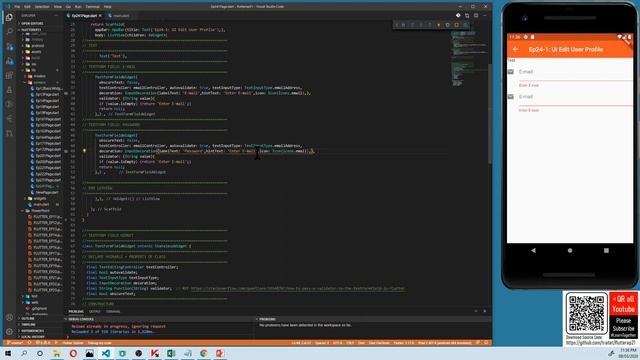Click the Split Editor icon at top right

pyautogui.click(x=476, y=16)
